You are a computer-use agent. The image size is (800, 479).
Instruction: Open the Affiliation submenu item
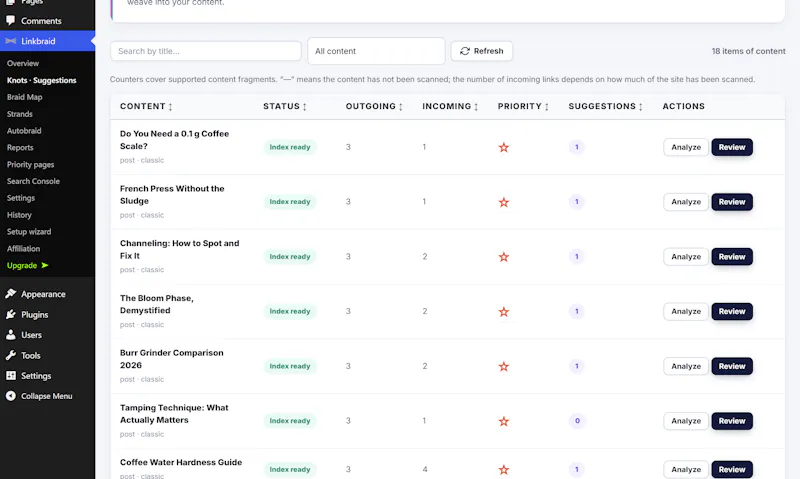pyautogui.click(x=23, y=248)
